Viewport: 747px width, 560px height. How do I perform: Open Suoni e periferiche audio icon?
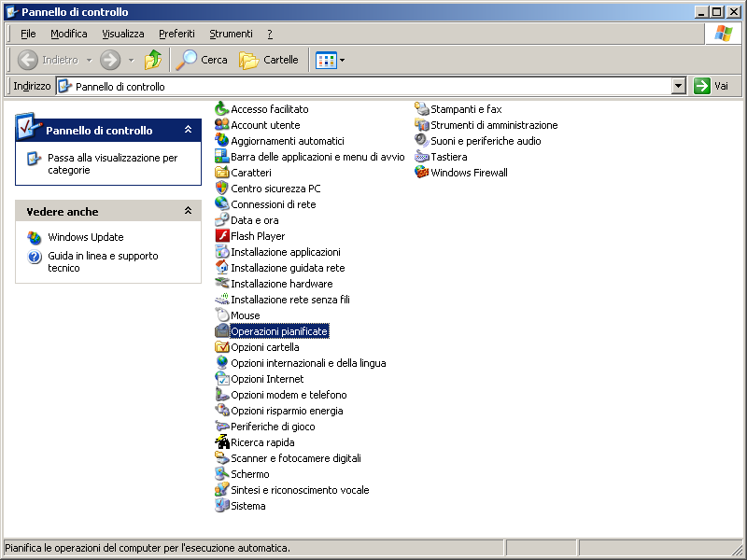coord(422,141)
